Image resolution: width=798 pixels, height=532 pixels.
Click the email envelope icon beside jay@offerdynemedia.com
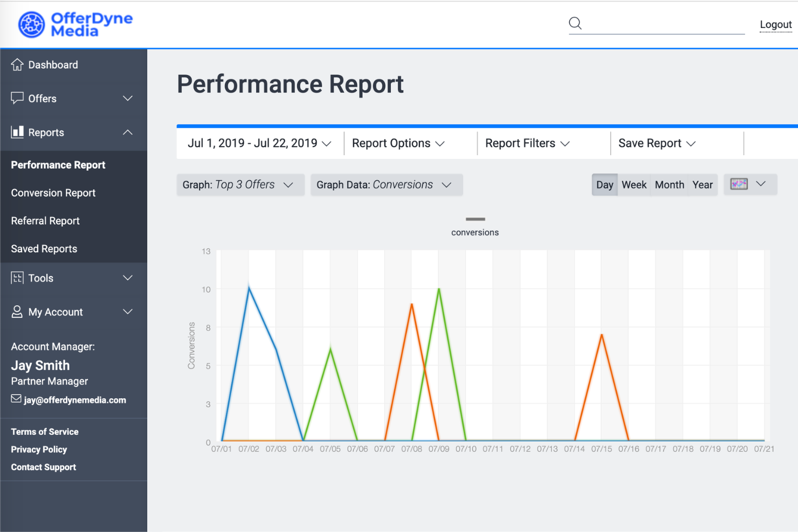(16, 399)
